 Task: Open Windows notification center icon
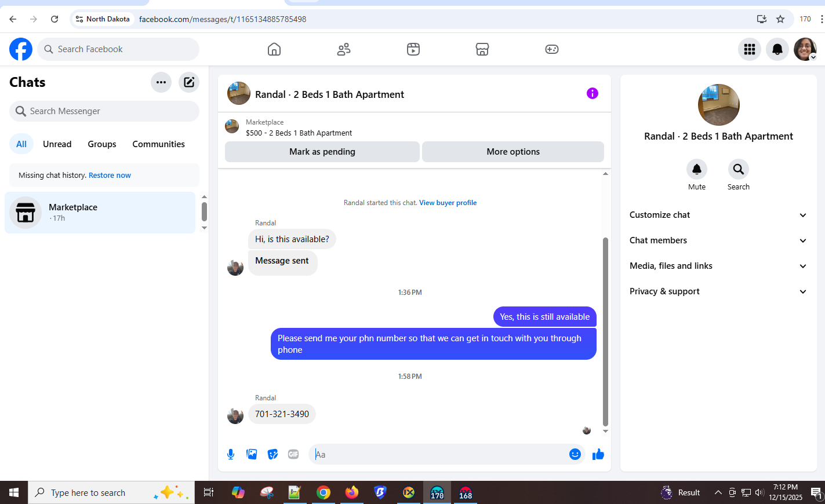point(816,492)
